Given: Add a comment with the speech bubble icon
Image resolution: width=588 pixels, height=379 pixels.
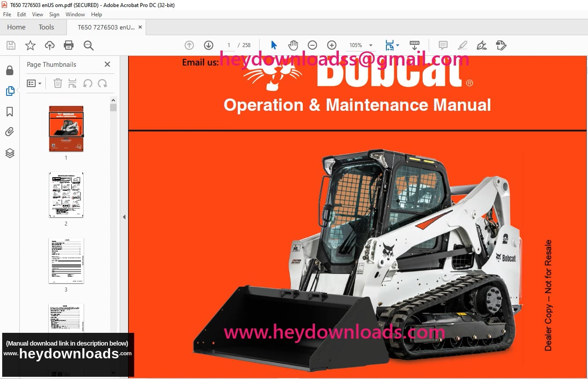Looking at the screenshot, I should [443, 45].
